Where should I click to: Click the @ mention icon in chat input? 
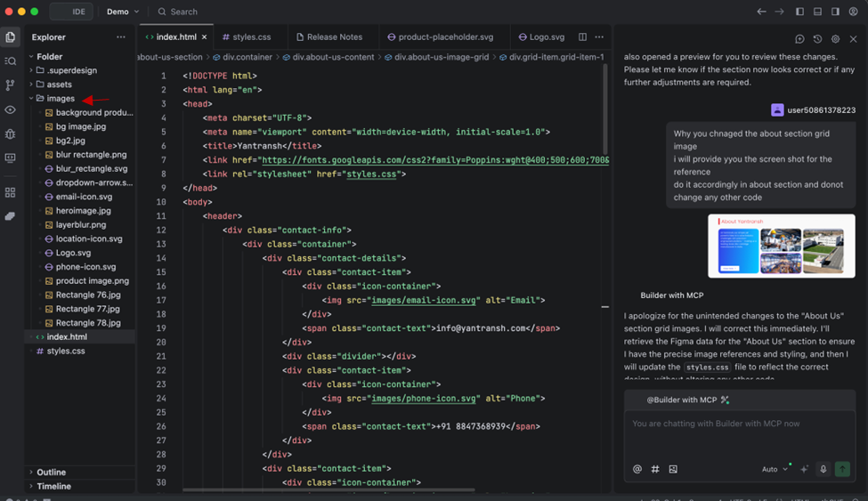[637, 469]
